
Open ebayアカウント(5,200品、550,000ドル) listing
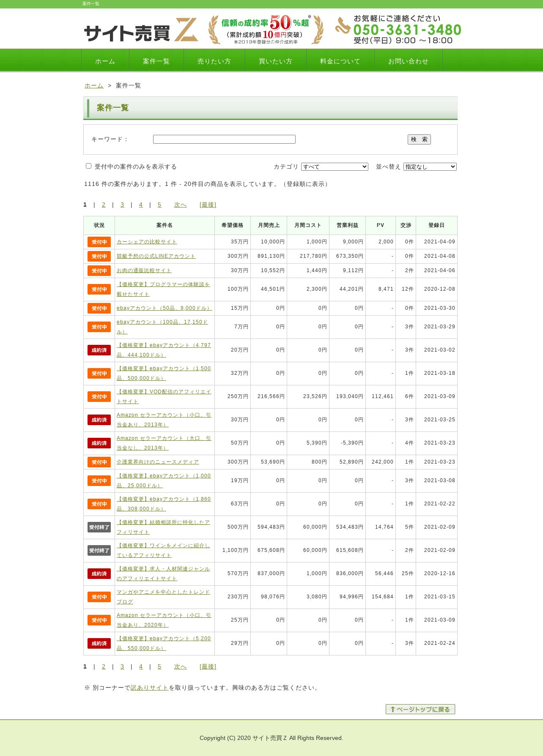coord(164,643)
